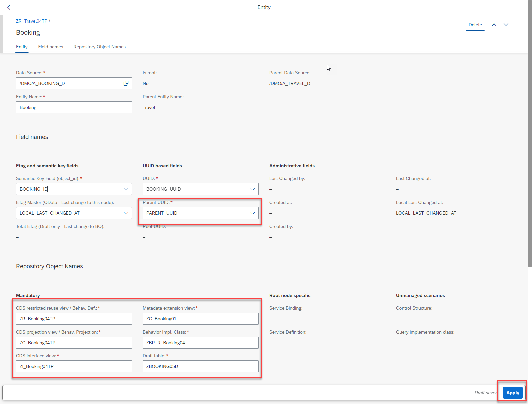The image size is (532, 404).
Task: Click the /DMO/A_TRAVEL_D parent data source value
Action: [x=290, y=83]
